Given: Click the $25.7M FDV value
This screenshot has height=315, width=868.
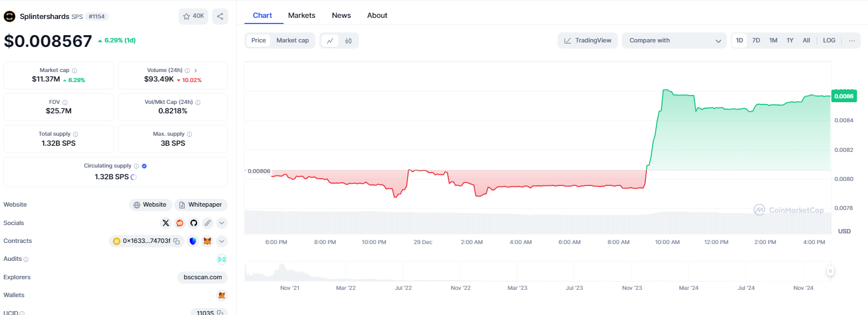Looking at the screenshot, I should tap(59, 111).
